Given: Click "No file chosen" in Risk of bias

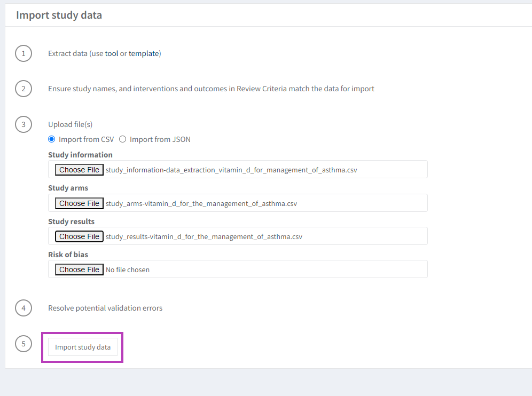Looking at the screenshot, I should tap(128, 270).
